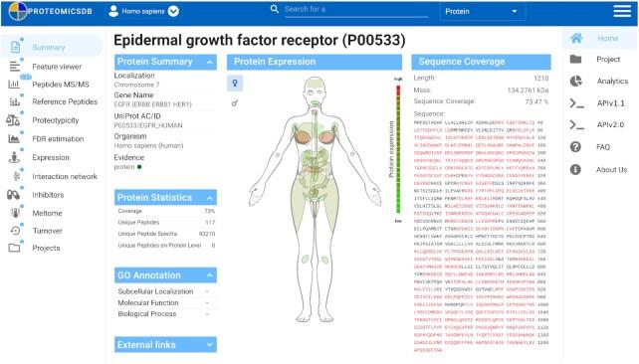Open the Turnover section label
This screenshot has width=639, height=364.
tap(47, 231)
